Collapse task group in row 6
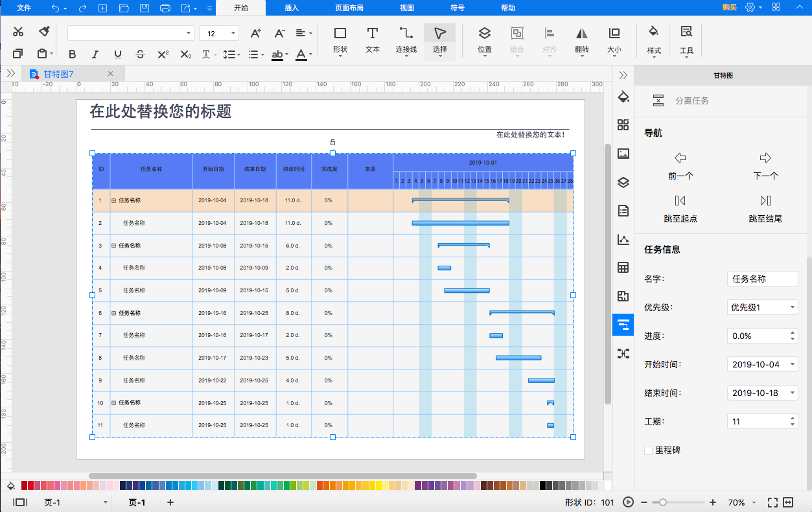812x512 pixels. pos(114,313)
